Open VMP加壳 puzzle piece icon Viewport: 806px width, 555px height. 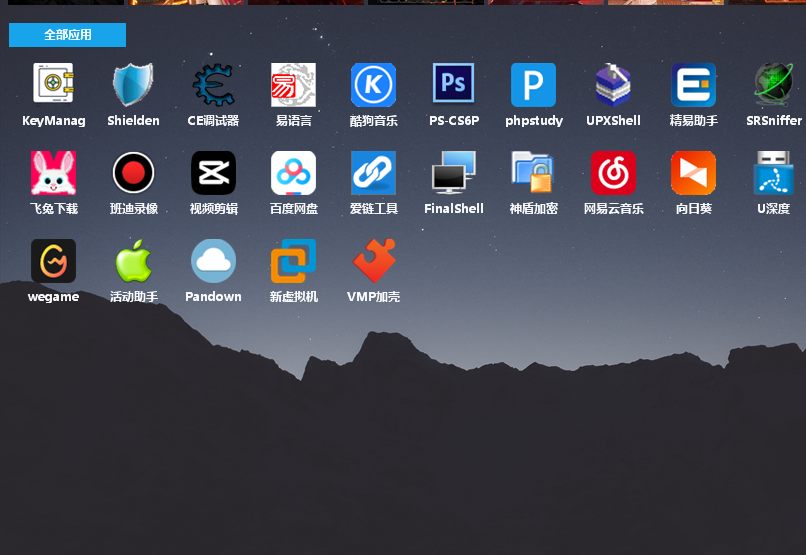[x=373, y=261]
